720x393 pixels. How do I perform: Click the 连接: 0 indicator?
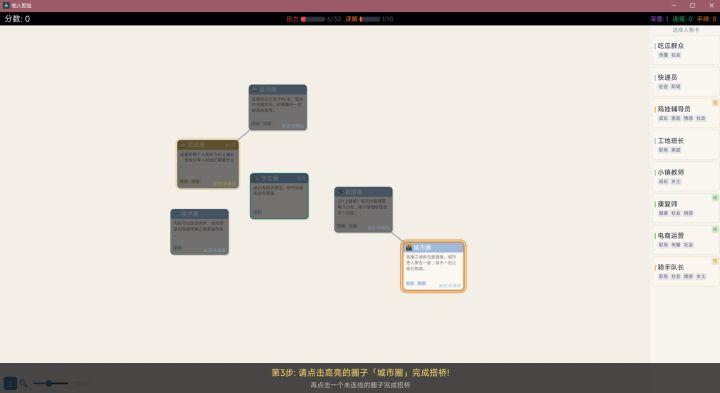682,19
